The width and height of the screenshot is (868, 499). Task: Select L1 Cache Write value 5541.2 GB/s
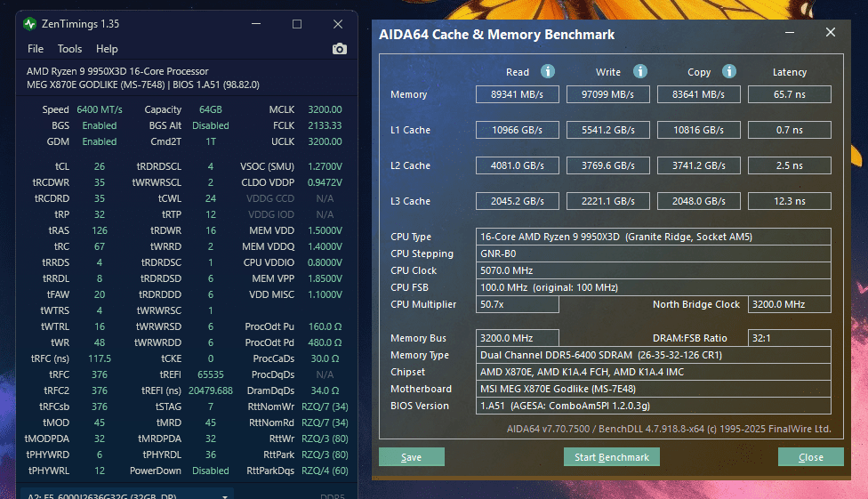(x=607, y=130)
